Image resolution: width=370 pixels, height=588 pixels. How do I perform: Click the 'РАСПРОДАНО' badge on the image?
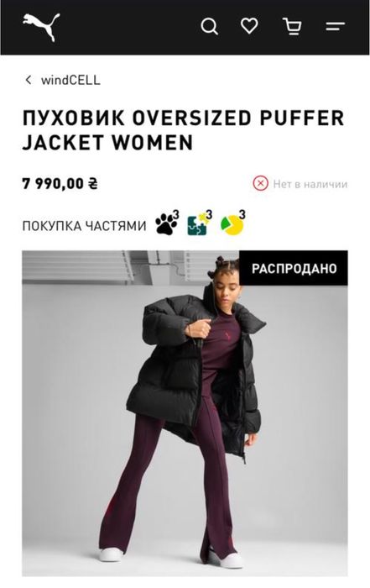point(294,269)
